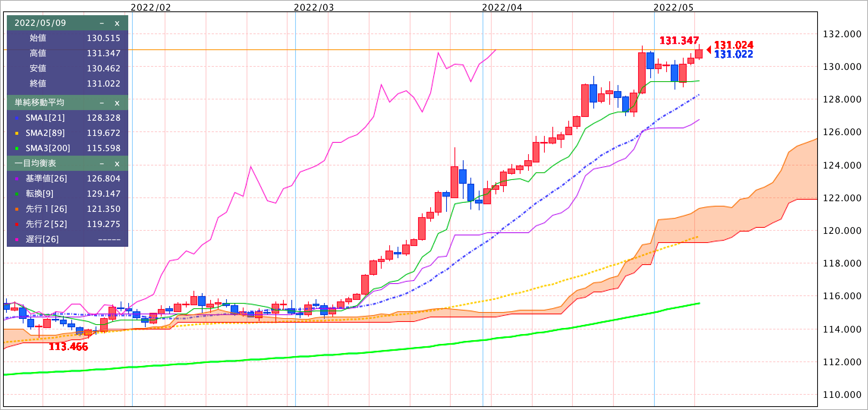The width and height of the screenshot is (868, 410).
Task: Click the blue price label 131.022
Action: click(x=734, y=54)
